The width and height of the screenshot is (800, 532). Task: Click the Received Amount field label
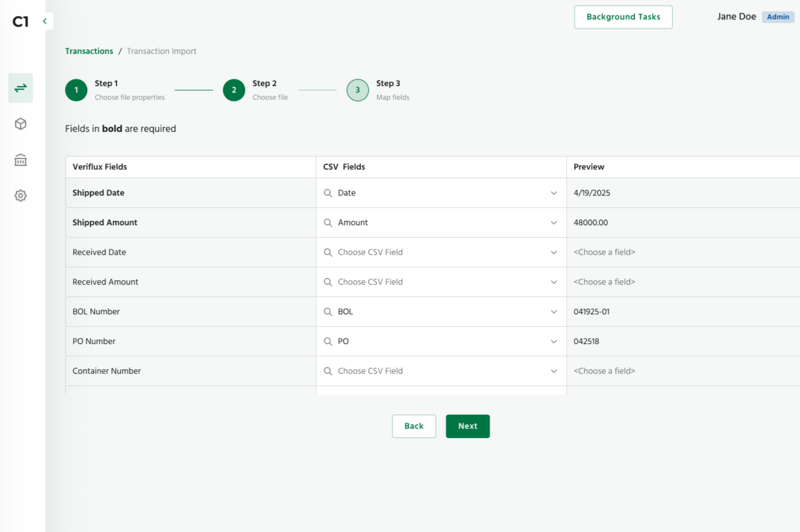coord(105,282)
